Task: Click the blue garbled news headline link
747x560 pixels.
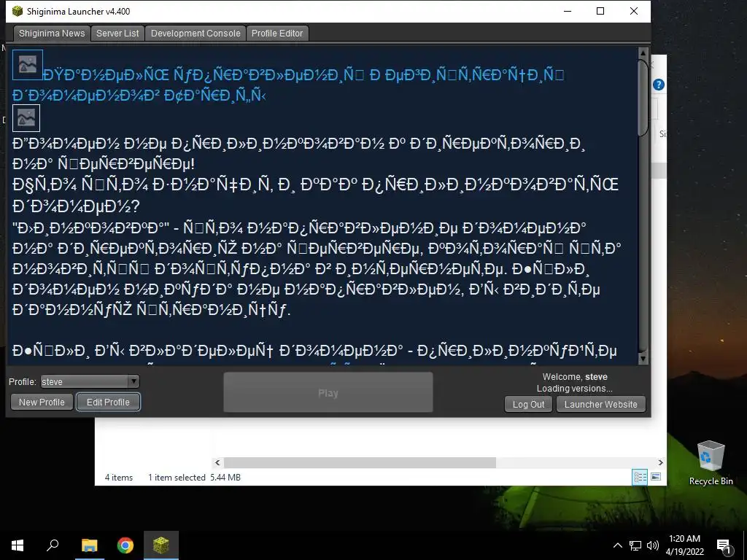Action: click(x=288, y=85)
